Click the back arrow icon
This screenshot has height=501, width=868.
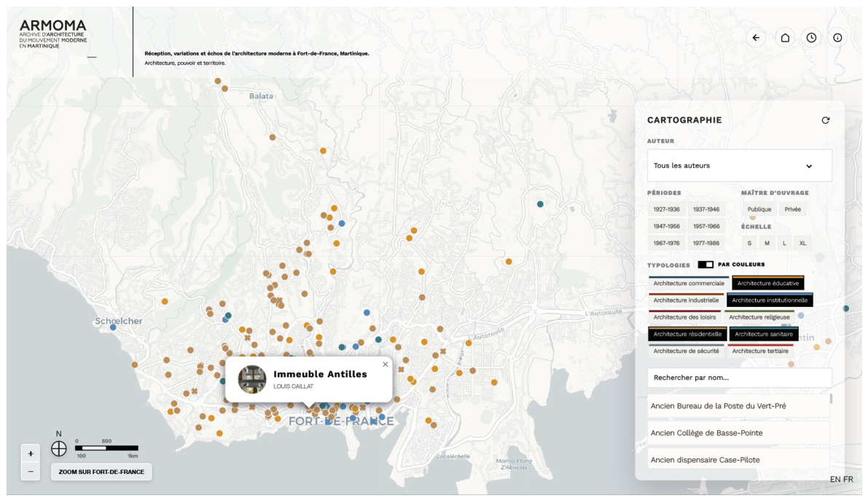point(756,38)
